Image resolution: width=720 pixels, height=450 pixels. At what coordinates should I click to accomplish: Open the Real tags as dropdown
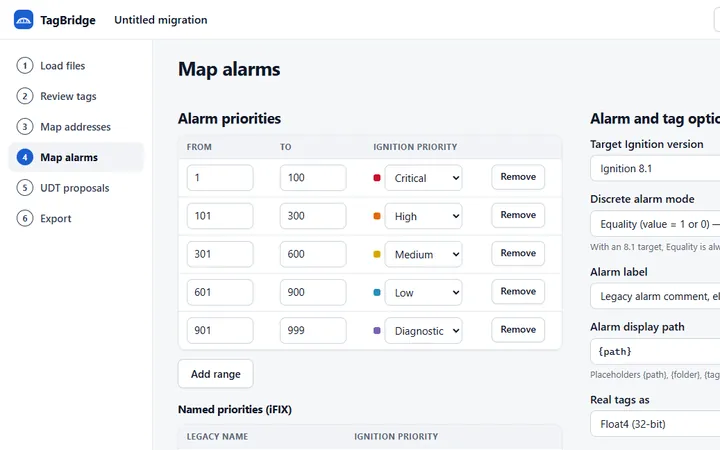tap(655, 424)
